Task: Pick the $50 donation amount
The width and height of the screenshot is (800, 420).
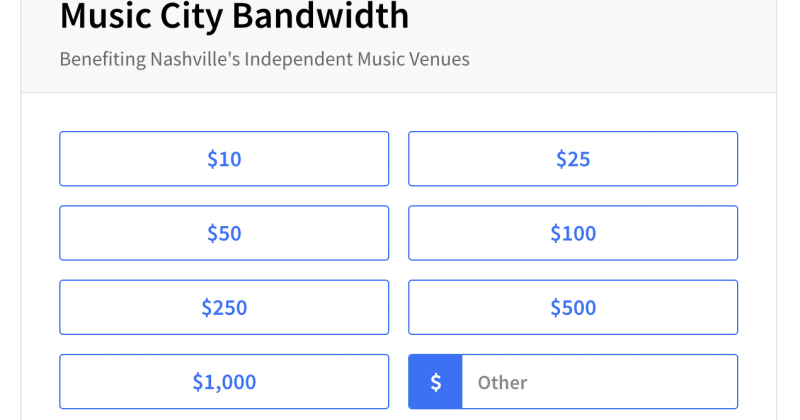Action: coord(224,233)
